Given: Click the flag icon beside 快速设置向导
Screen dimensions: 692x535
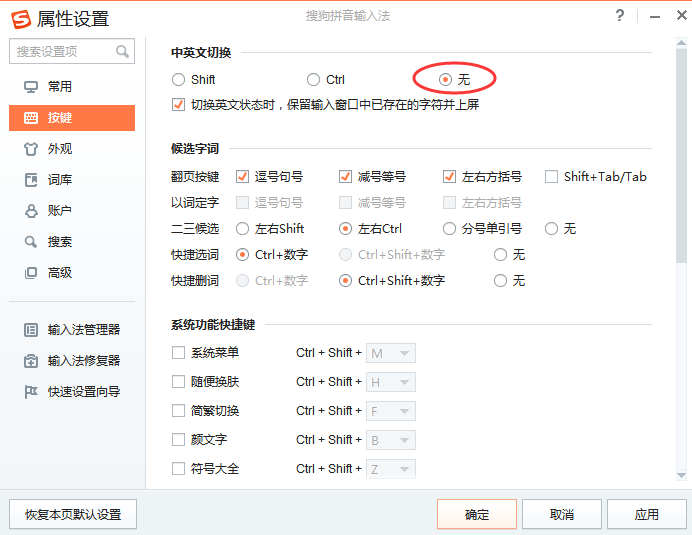Looking at the screenshot, I should coord(31,392).
